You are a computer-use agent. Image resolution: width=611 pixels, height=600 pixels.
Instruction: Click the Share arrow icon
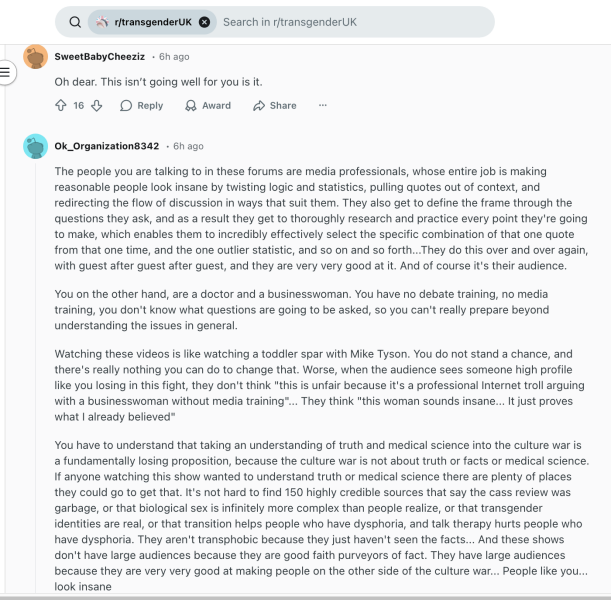click(259, 105)
